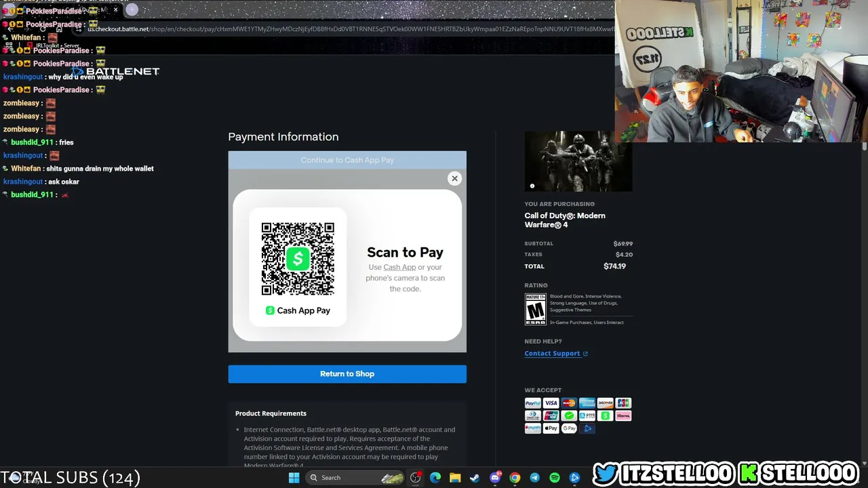
Task: Click bushdid_911's "fries" chat message
Action: [x=66, y=142]
